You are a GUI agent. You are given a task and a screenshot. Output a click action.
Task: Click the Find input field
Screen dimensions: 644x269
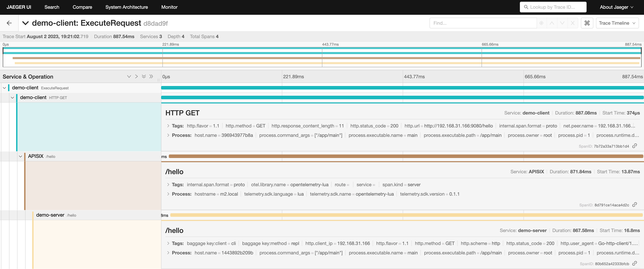[483, 23]
